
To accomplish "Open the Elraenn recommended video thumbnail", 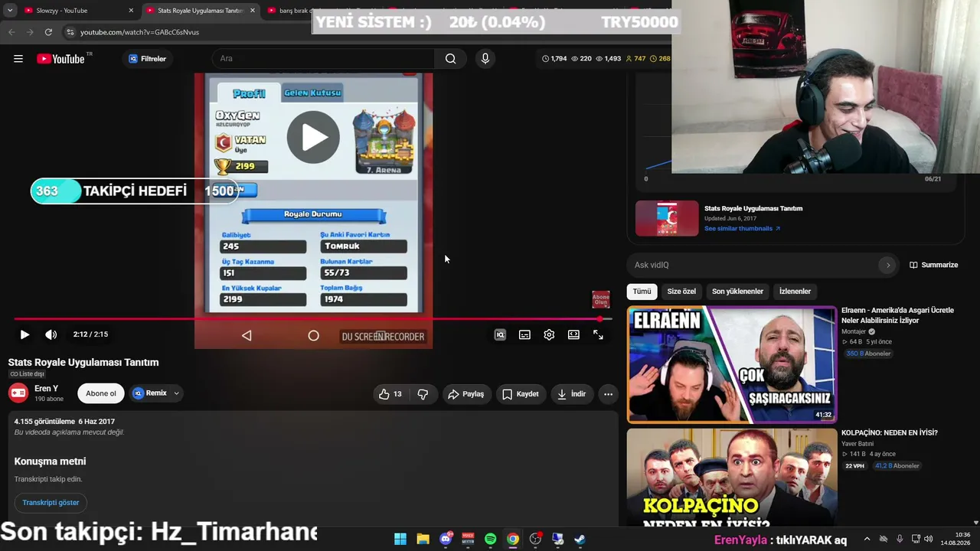I will [x=732, y=365].
